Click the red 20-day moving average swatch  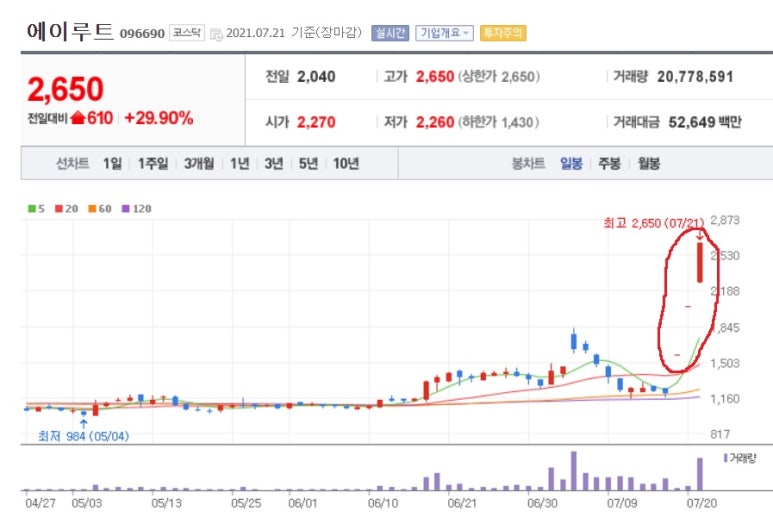coord(59,209)
